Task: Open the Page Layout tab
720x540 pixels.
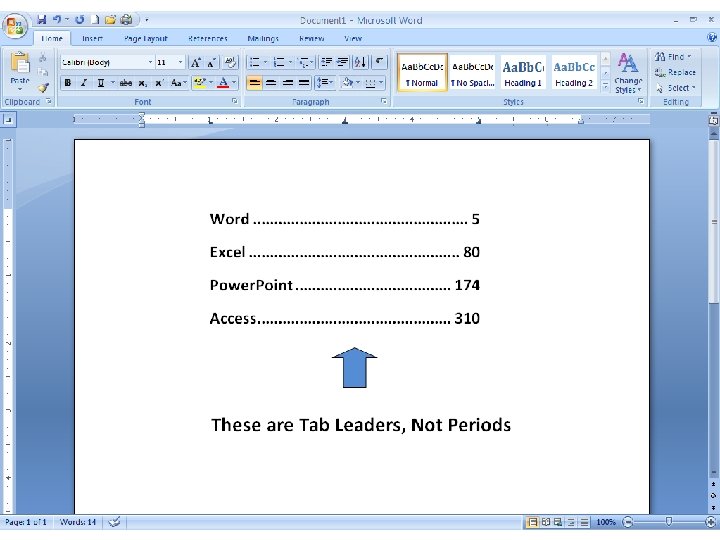Action: click(146, 39)
